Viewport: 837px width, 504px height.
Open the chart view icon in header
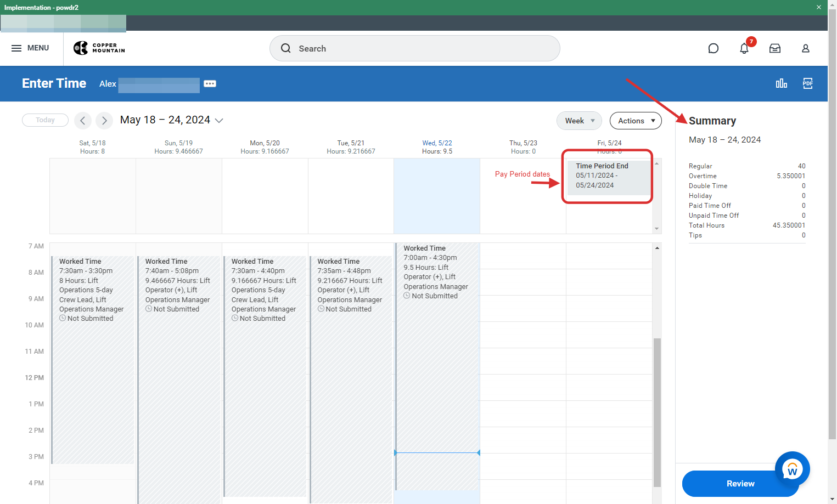click(x=782, y=83)
